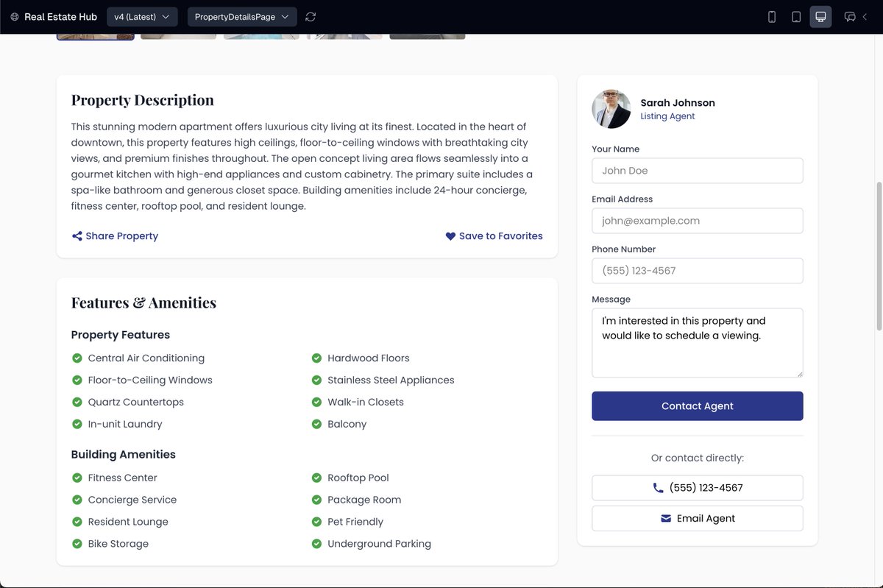Click inside the Message text area
The height and width of the screenshot is (588, 883).
click(697, 343)
